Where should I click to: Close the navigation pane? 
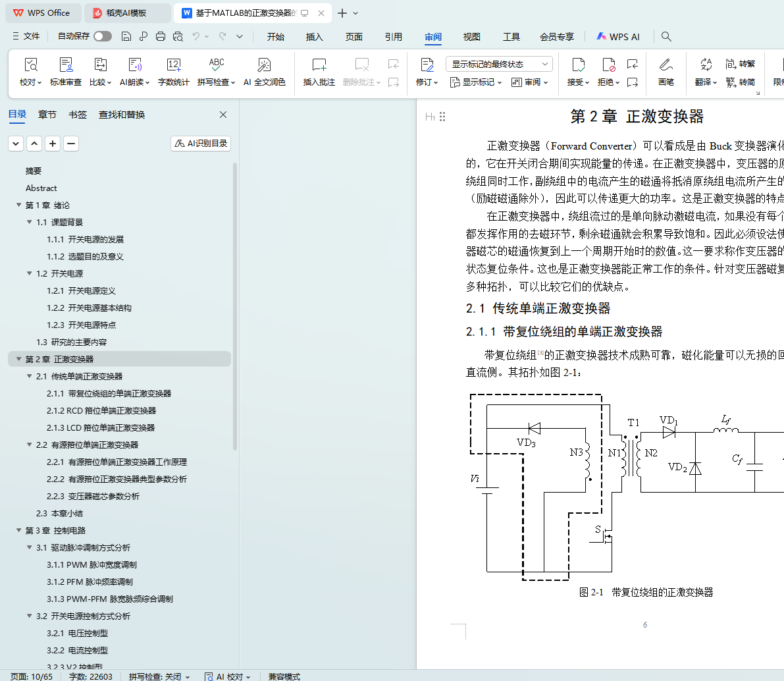223,115
